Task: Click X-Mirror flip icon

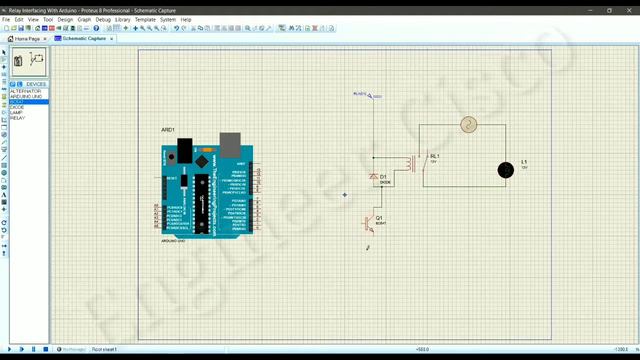Action: 4,246
